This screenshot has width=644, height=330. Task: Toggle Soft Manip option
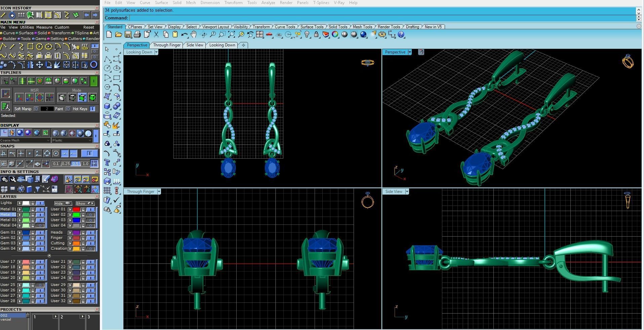tap(36, 109)
